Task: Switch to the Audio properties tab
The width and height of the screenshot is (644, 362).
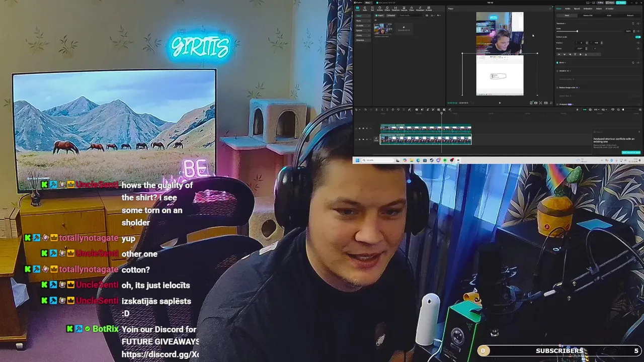Action: tap(568, 9)
